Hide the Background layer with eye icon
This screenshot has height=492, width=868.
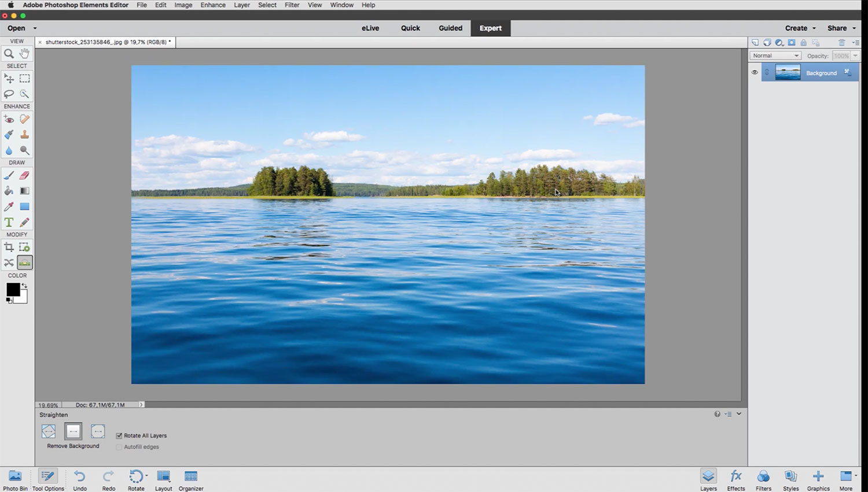[x=755, y=73]
